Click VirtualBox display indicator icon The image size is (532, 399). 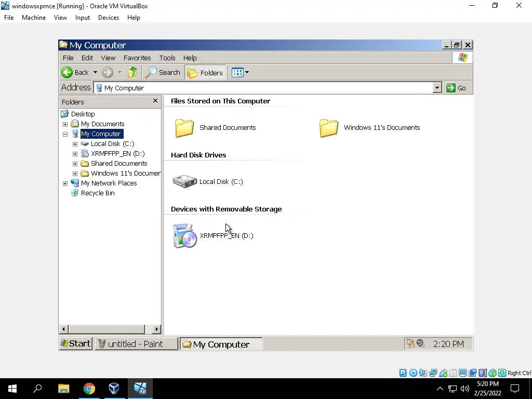pos(462,373)
